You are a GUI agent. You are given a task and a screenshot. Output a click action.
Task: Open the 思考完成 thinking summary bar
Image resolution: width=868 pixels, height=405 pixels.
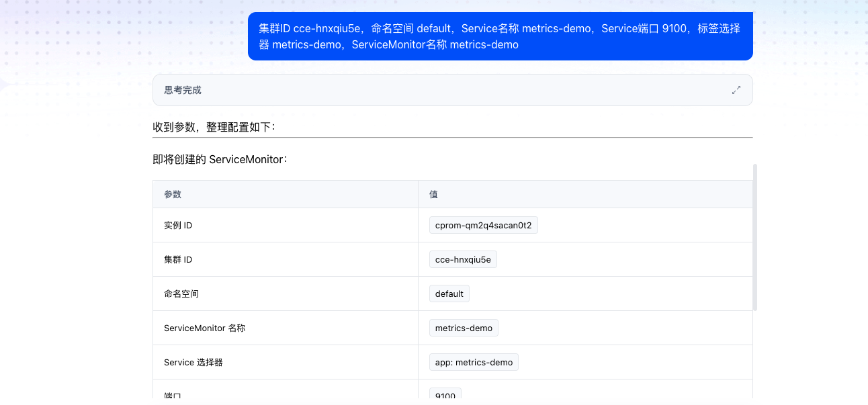(x=452, y=90)
